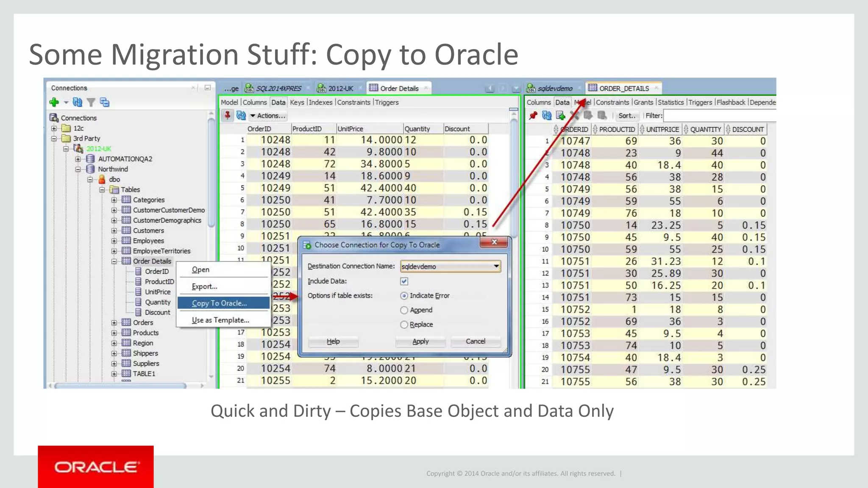
Task: Select the Products table icon
Action: click(x=126, y=333)
